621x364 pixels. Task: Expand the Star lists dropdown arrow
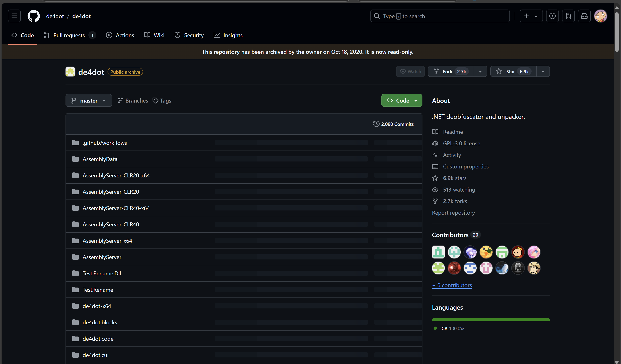pos(543,71)
